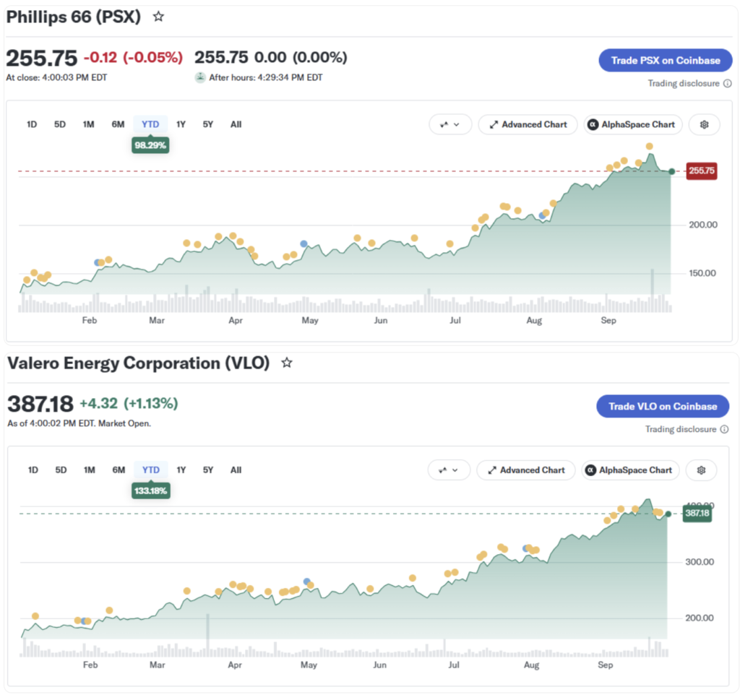Click PSX after hours moon icon
This screenshot has width=740, height=700.
tap(201, 77)
